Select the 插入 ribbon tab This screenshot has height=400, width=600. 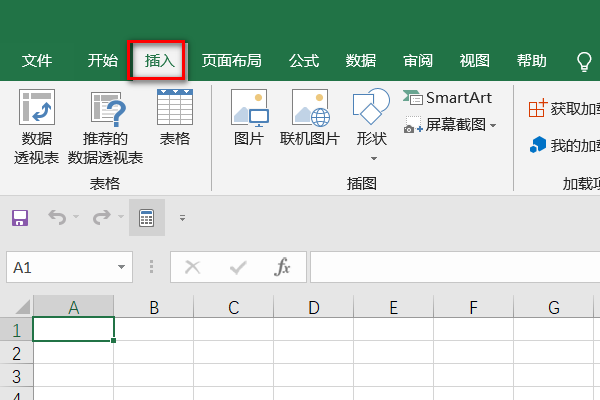tap(159, 60)
